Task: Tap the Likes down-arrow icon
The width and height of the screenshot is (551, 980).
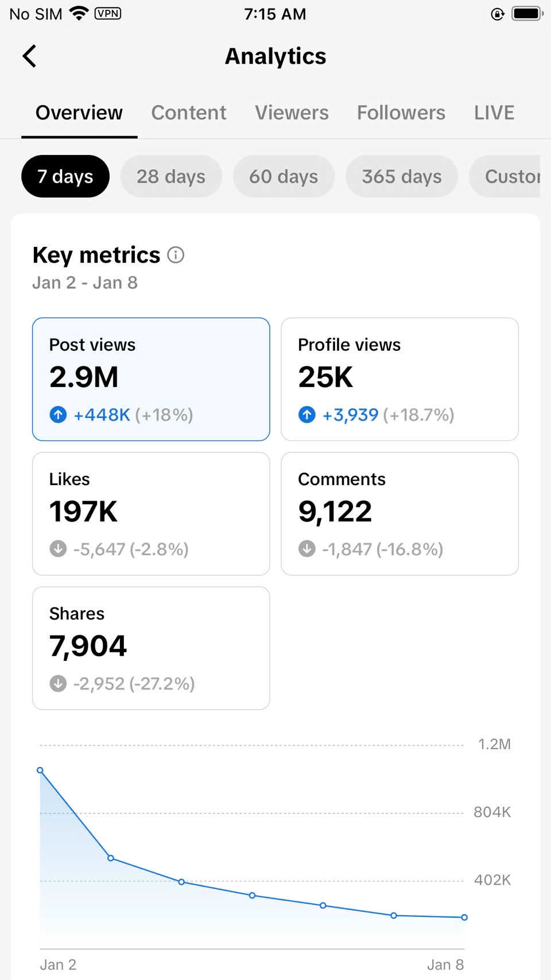Action: pos(58,549)
